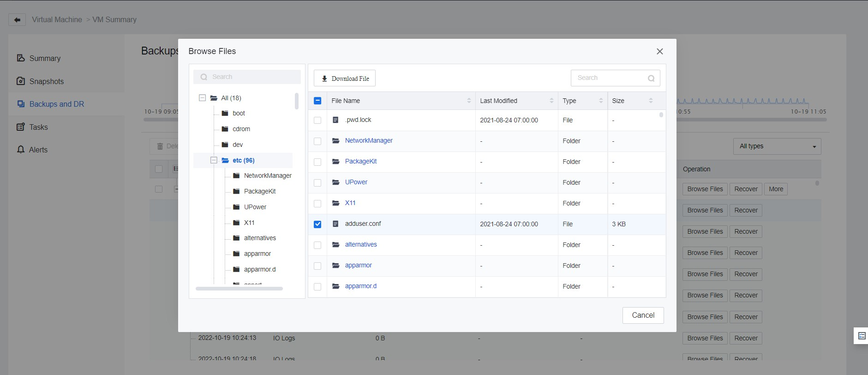Collapse the etc (96) tree node

(x=214, y=160)
